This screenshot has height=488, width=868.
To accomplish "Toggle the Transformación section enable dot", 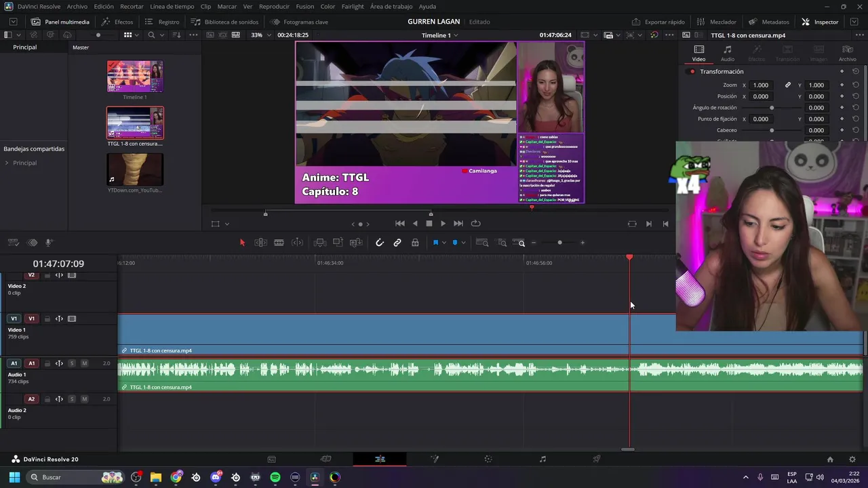I will tap(692, 71).
